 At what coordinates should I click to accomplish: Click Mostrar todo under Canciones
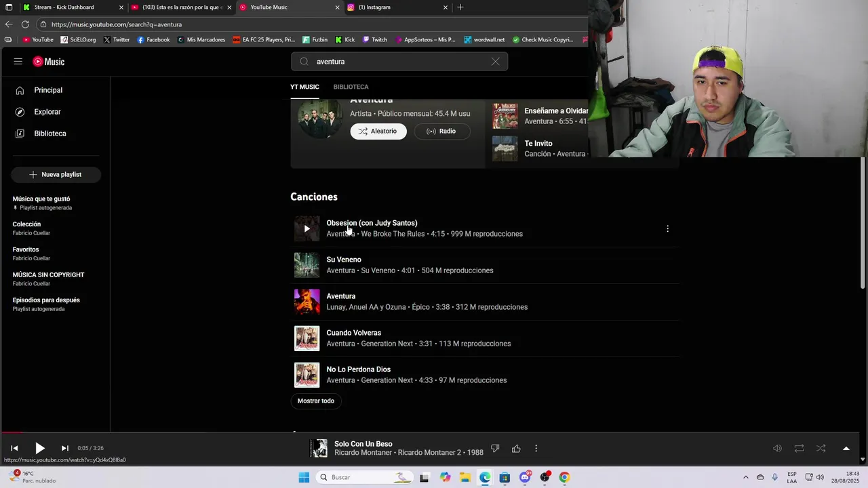click(316, 401)
